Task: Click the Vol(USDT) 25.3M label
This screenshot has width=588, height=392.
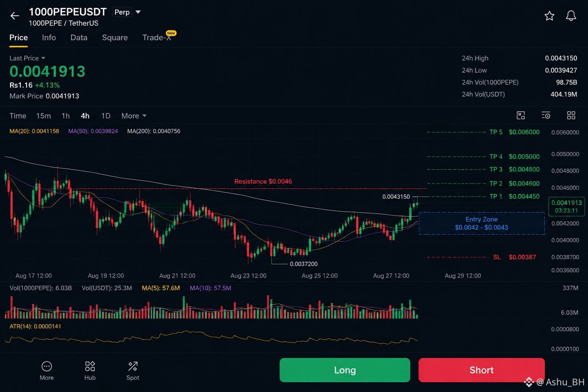Action: 107,288
